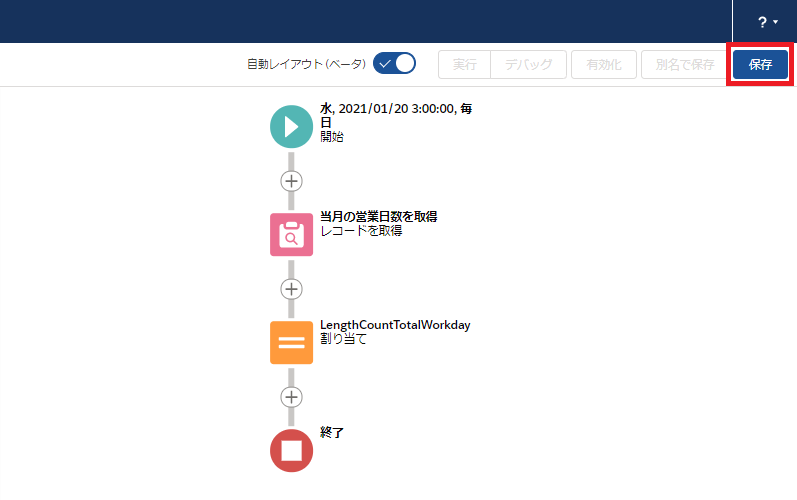The height and width of the screenshot is (500, 797).
Task: Add element below LengthCountTotalWorkday node
Action: coord(291,397)
